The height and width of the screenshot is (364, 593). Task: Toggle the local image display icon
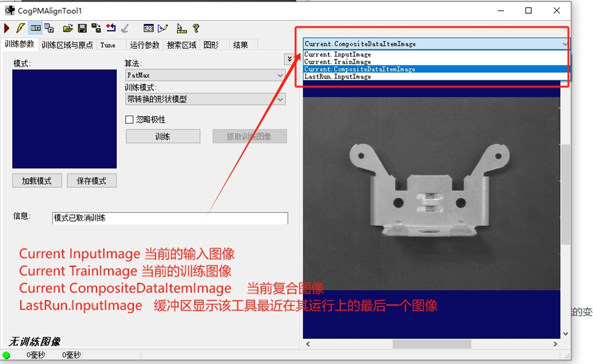tap(35, 28)
